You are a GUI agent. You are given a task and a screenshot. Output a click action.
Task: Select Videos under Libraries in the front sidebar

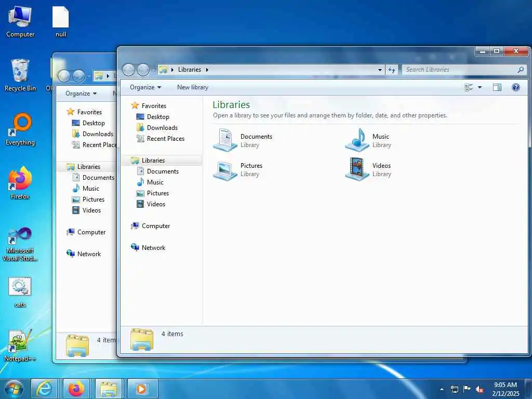(151, 204)
